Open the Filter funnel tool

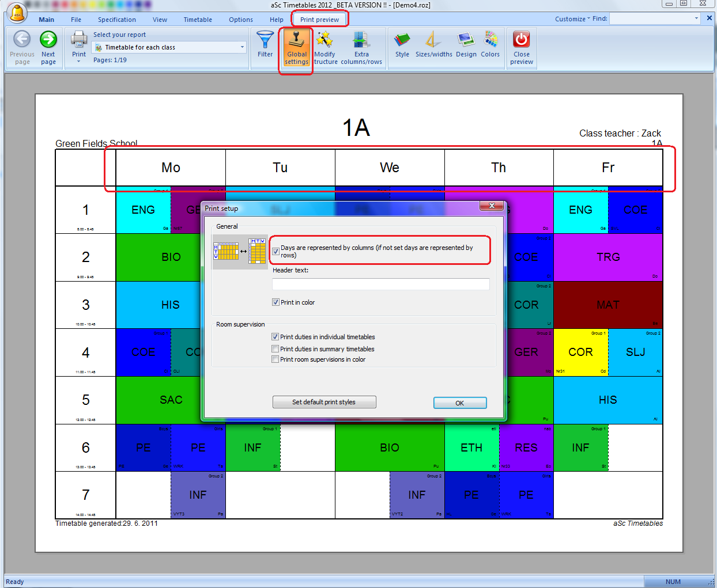pyautogui.click(x=265, y=40)
